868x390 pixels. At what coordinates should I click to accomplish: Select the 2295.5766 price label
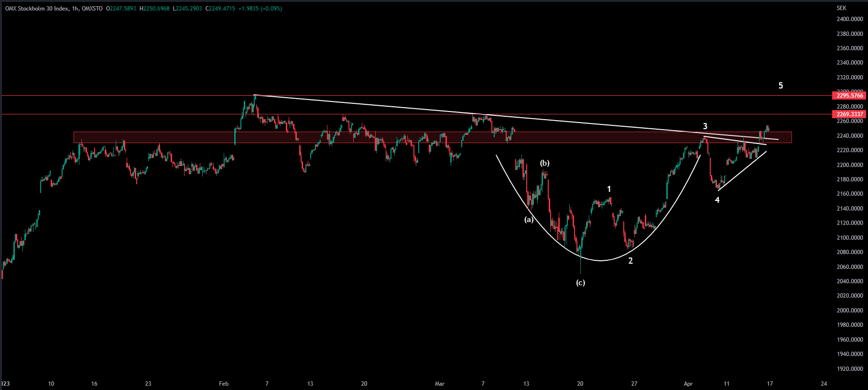850,96
